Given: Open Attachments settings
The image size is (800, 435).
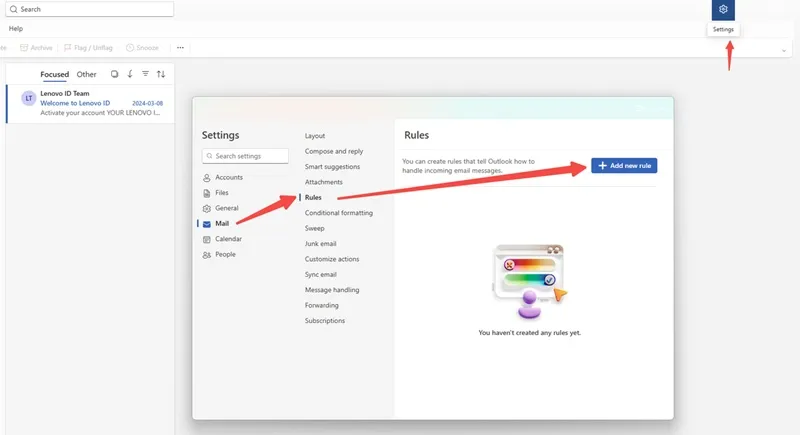Looking at the screenshot, I should pos(323,182).
